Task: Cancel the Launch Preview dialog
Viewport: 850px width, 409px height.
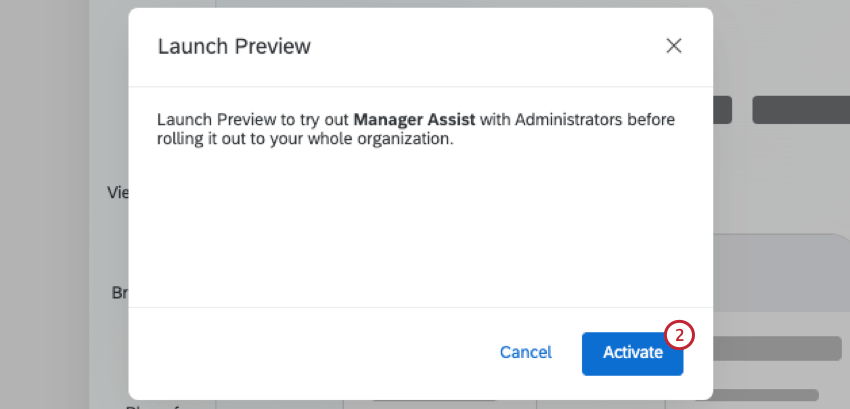Action: click(x=525, y=353)
